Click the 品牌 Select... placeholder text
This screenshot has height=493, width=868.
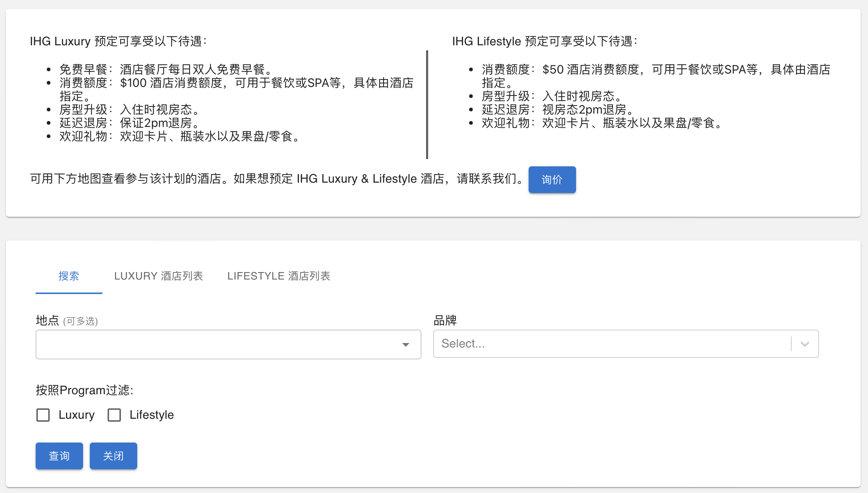463,344
